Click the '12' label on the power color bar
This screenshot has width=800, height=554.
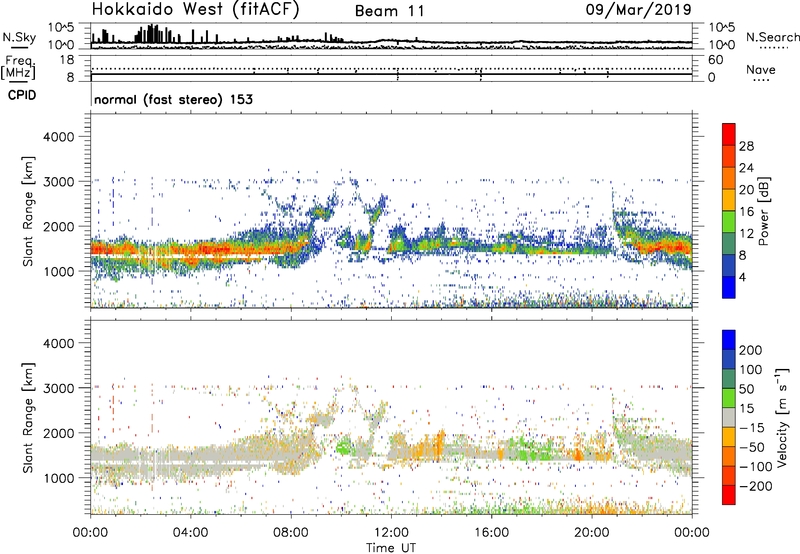pos(746,234)
